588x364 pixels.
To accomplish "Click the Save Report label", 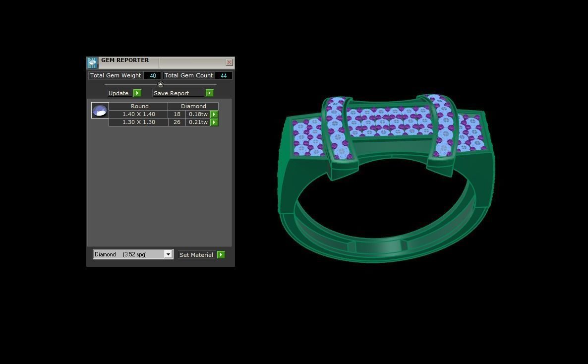I will (172, 93).
